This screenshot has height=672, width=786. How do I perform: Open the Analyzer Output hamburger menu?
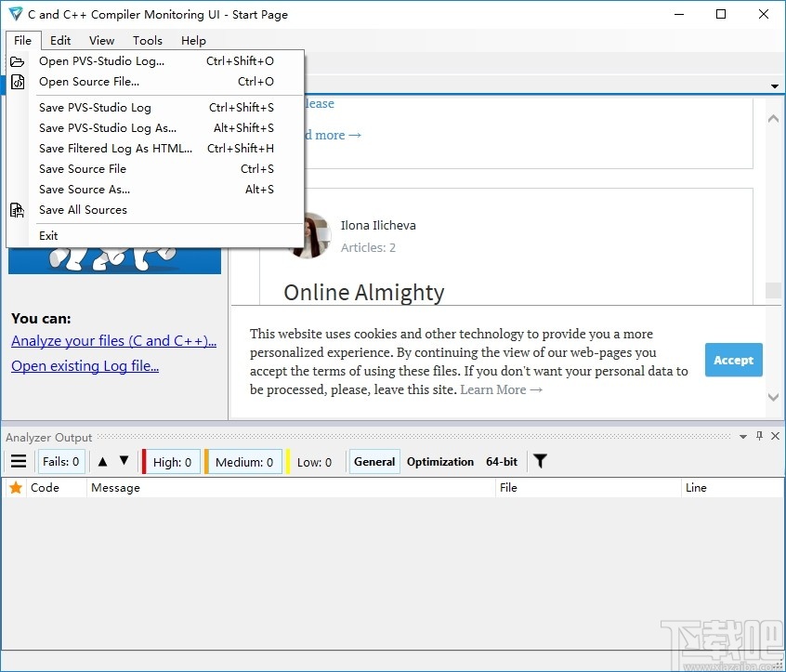point(19,461)
